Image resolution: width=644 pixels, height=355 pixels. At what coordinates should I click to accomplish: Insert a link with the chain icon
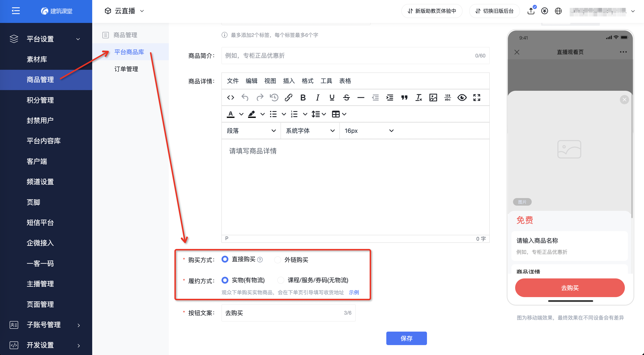[x=288, y=98]
